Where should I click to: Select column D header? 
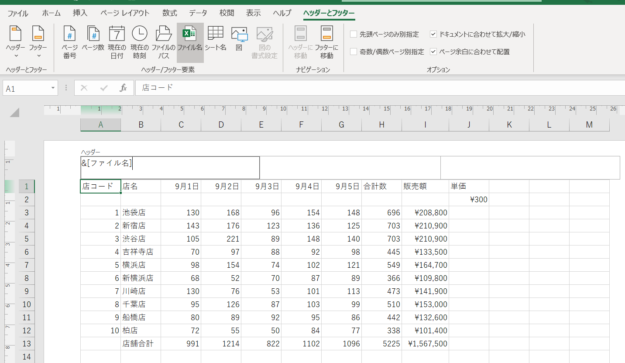[x=221, y=125]
